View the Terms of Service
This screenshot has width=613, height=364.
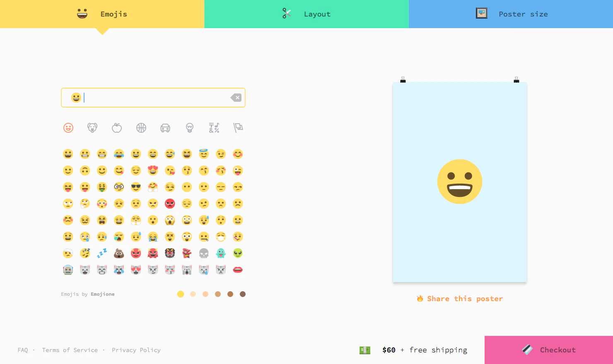(x=70, y=350)
